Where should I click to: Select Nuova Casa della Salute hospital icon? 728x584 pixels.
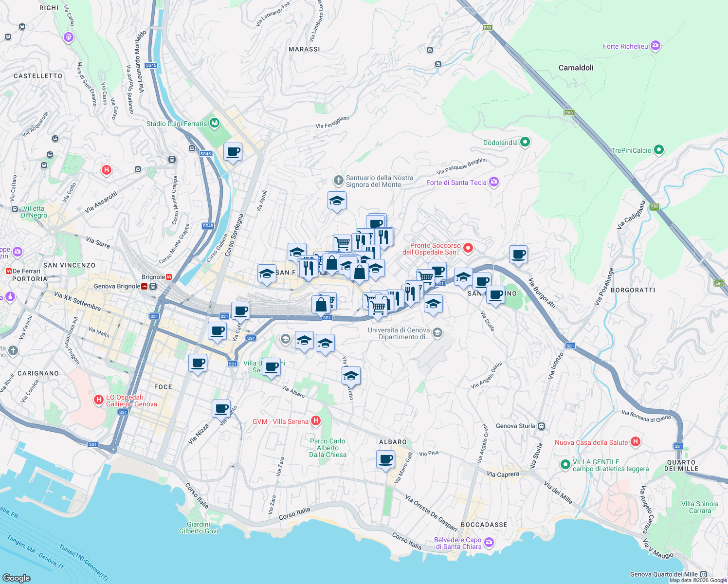635,442
